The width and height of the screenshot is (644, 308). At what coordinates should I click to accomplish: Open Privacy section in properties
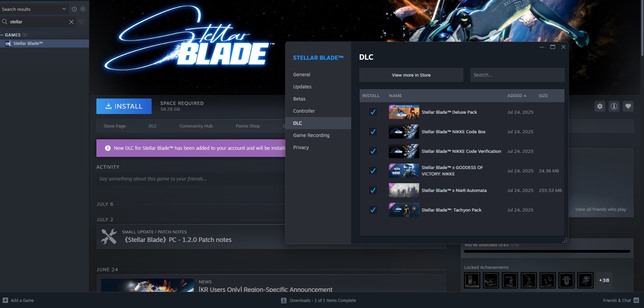click(x=318, y=147)
